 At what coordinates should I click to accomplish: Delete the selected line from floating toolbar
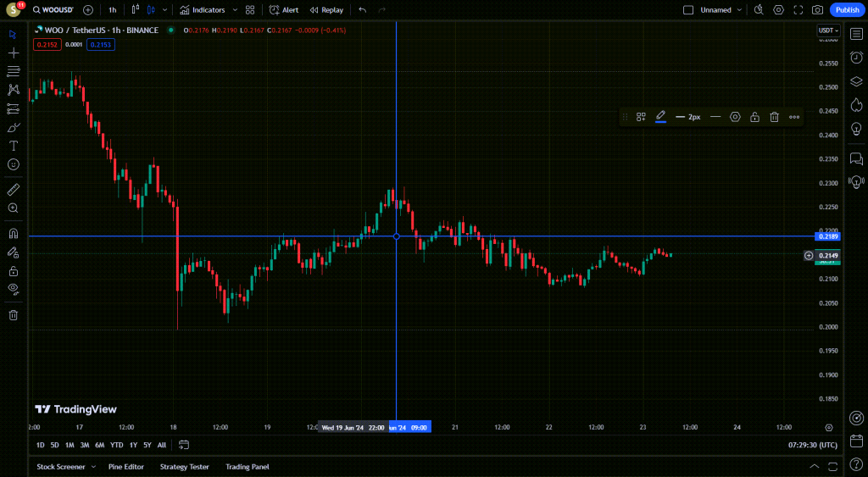774,117
